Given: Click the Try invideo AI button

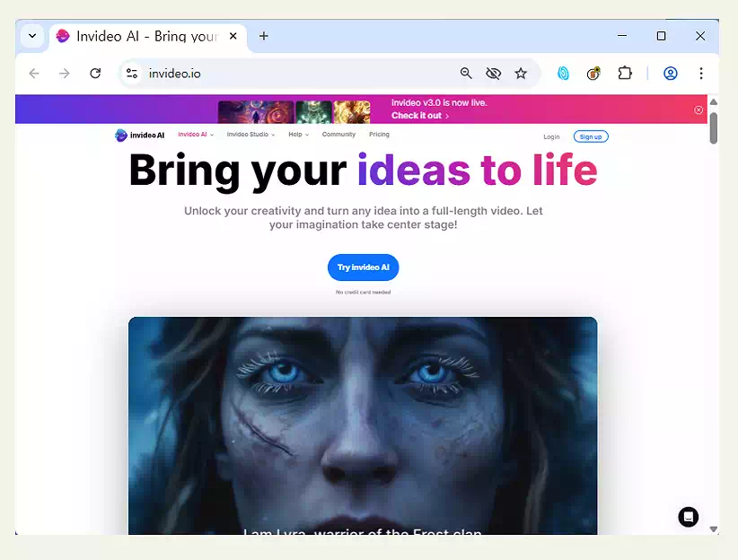Looking at the screenshot, I should 363,267.
